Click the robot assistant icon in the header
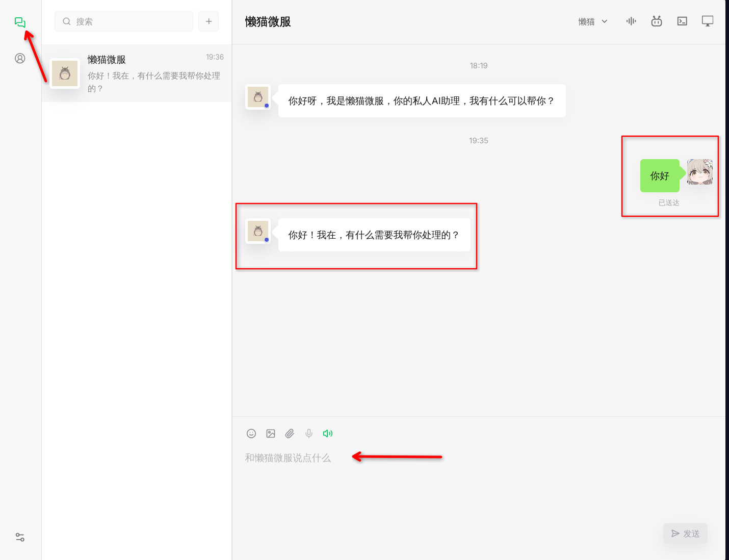Image resolution: width=729 pixels, height=560 pixels. (657, 21)
